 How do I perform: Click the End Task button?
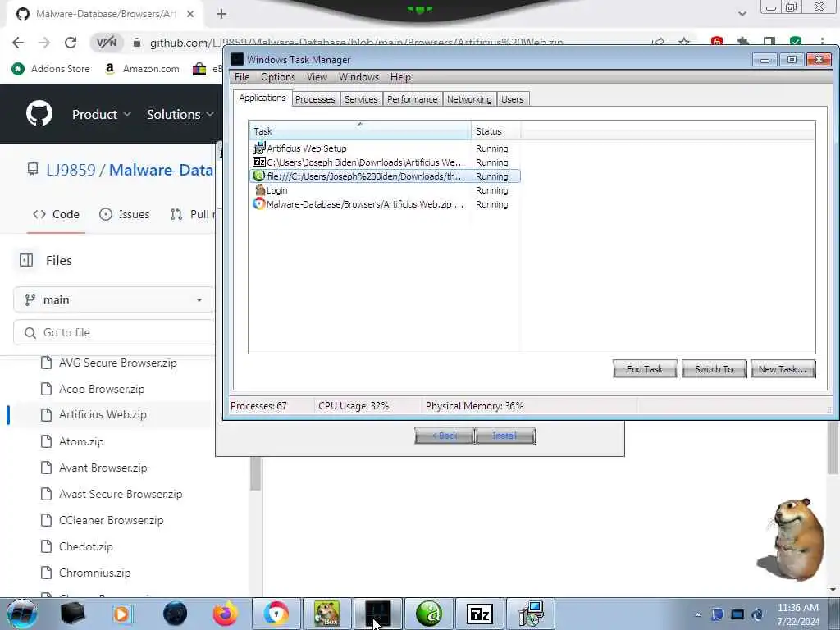645,369
